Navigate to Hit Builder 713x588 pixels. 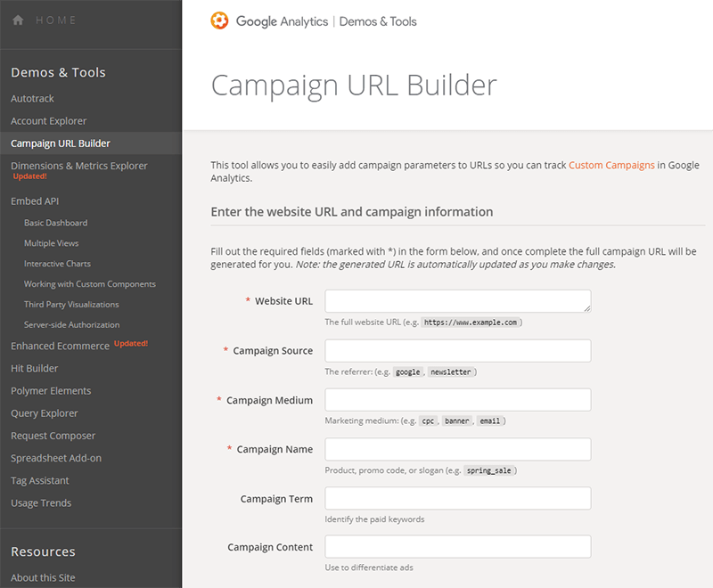click(x=34, y=369)
